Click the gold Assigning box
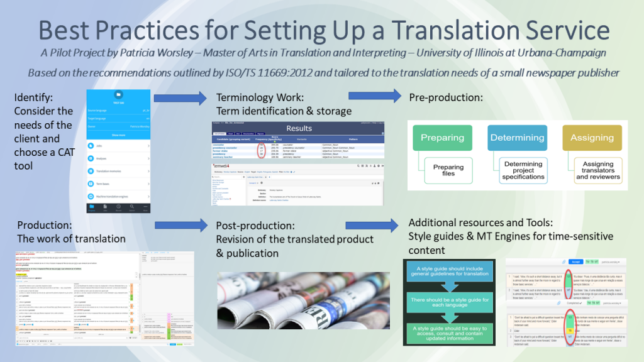The height and width of the screenshot is (362, 644). point(592,138)
